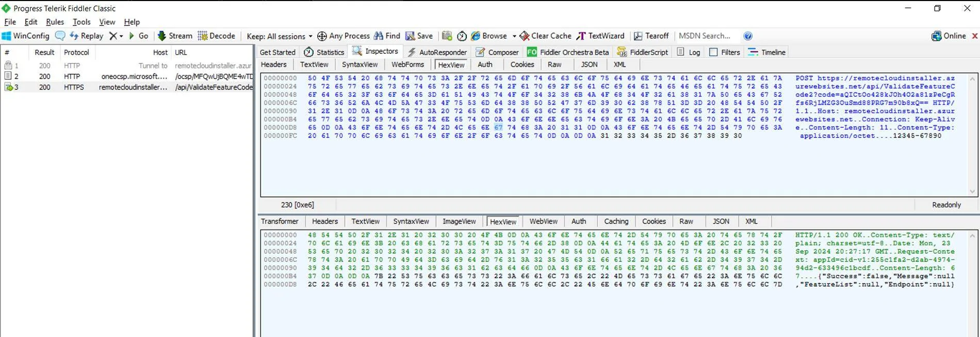The image size is (980, 337).
Task: Open the Rules menu
Action: tap(55, 22)
